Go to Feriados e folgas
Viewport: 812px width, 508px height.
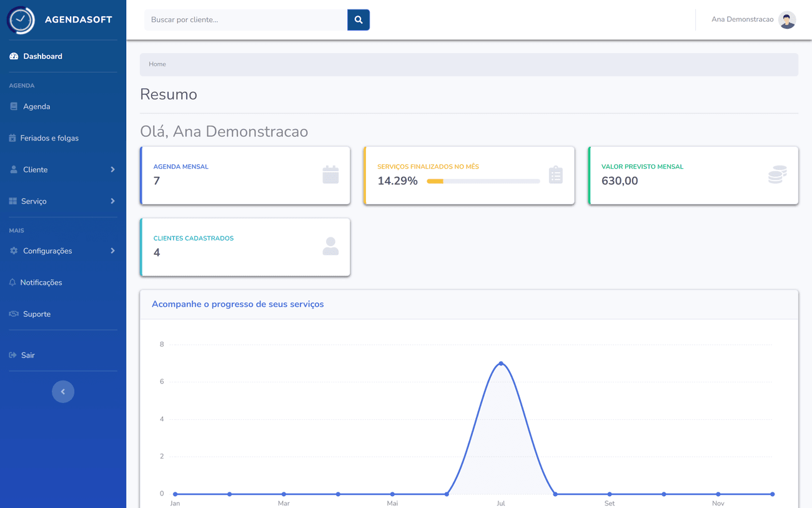(63, 138)
